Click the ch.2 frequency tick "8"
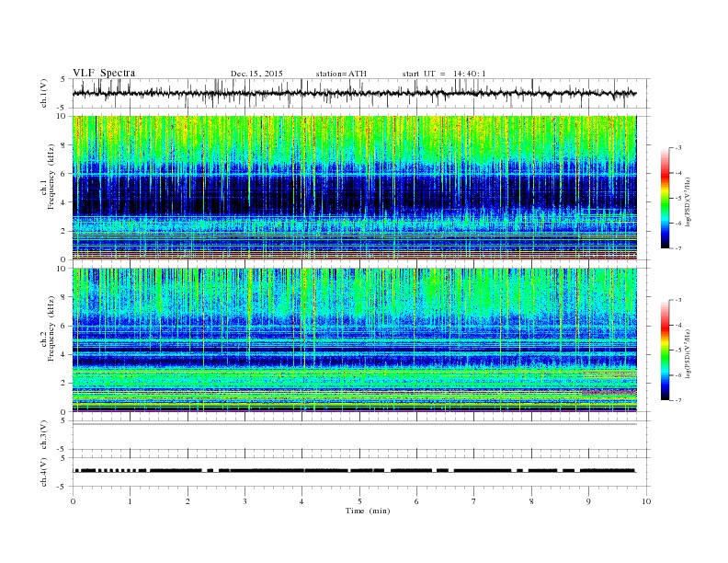This screenshot has width=728, height=563. pyautogui.click(x=64, y=297)
